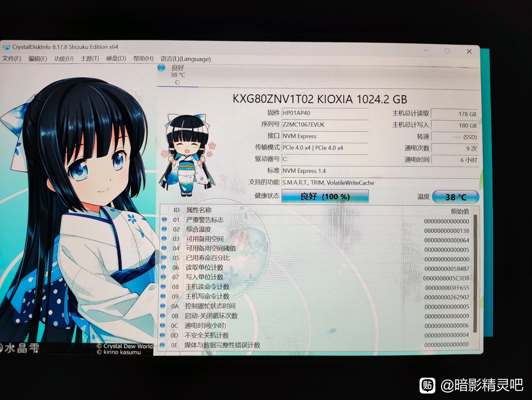Click the SMART attribute list vertical scrollbar

(x=475, y=274)
